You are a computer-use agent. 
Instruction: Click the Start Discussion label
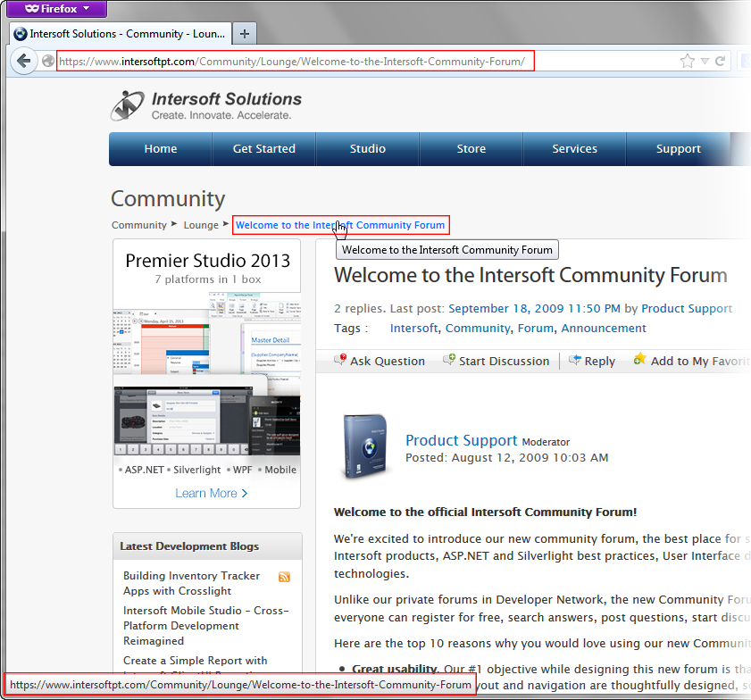point(505,361)
